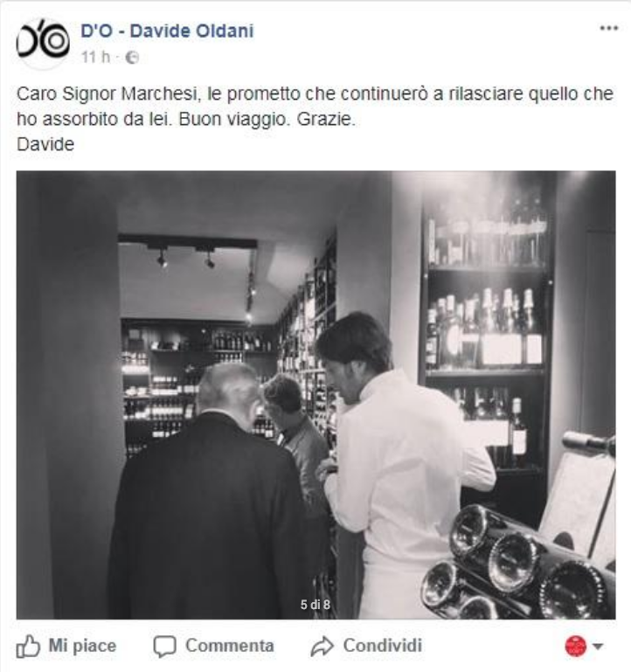Open the black-and-white wine shop photo
631x672 pixels.
(315, 395)
